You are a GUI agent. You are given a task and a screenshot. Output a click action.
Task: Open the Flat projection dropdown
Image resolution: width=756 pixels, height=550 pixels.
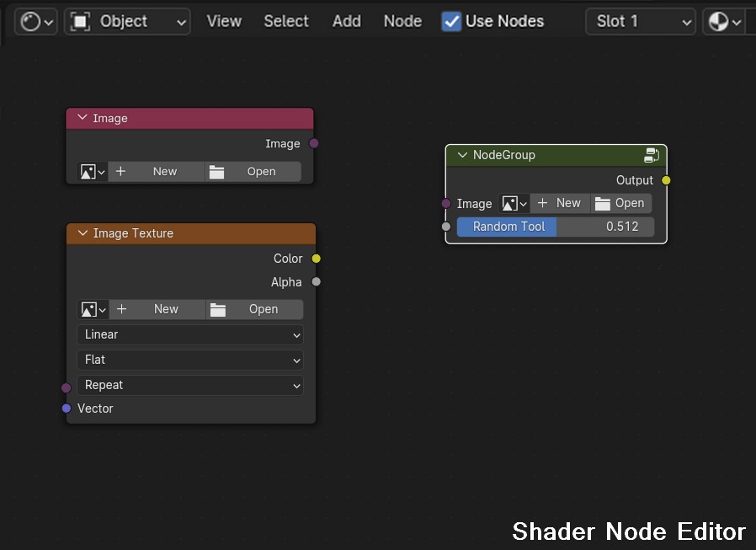tap(190, 360)
